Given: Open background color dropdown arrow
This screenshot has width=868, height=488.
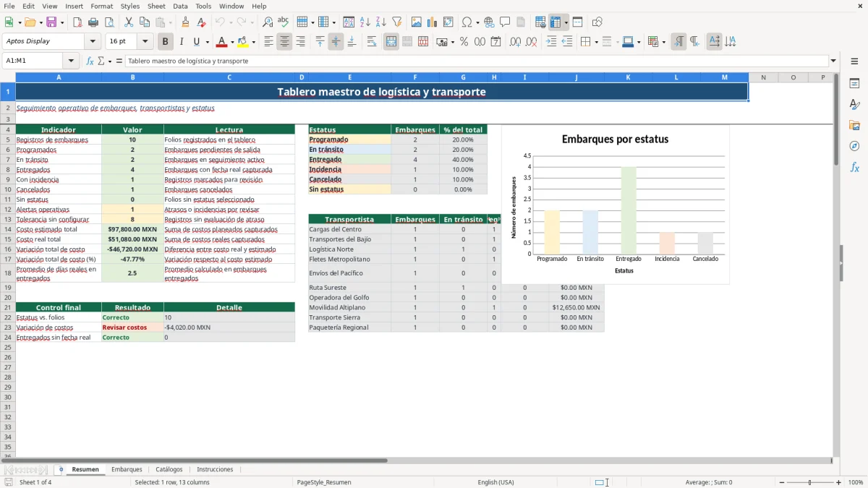Looking at the screenshot, I should click(x=253, y=42).
